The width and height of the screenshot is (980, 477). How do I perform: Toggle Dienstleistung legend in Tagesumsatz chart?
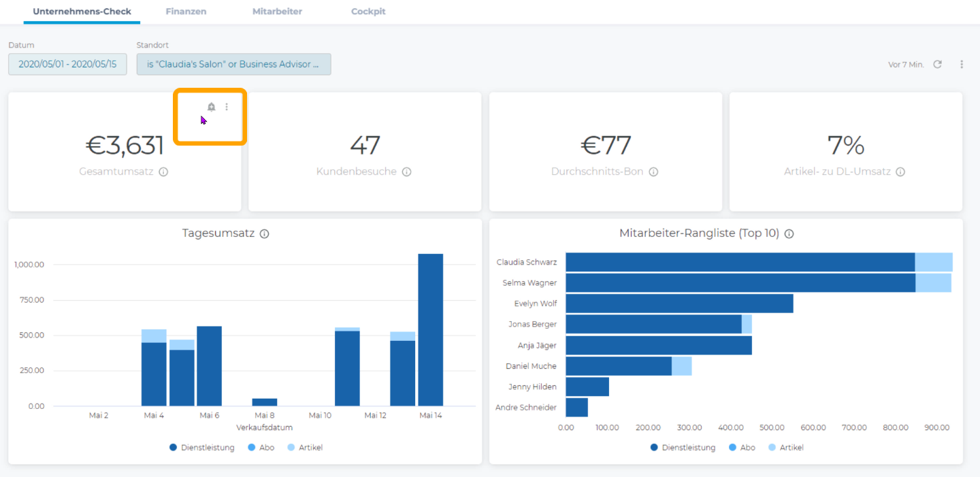click(202, 448)
